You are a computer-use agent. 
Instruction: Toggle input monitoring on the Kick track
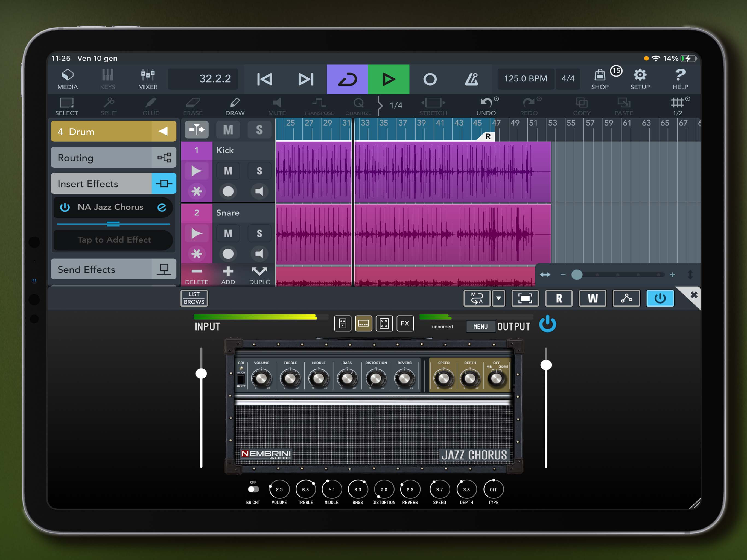(259, 191)
